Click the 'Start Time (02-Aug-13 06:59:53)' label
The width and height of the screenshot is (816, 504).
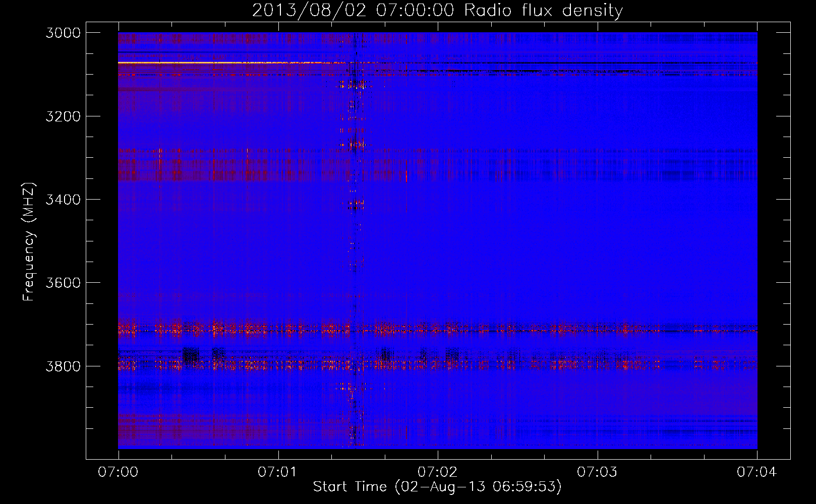click(x=437, y=487)
